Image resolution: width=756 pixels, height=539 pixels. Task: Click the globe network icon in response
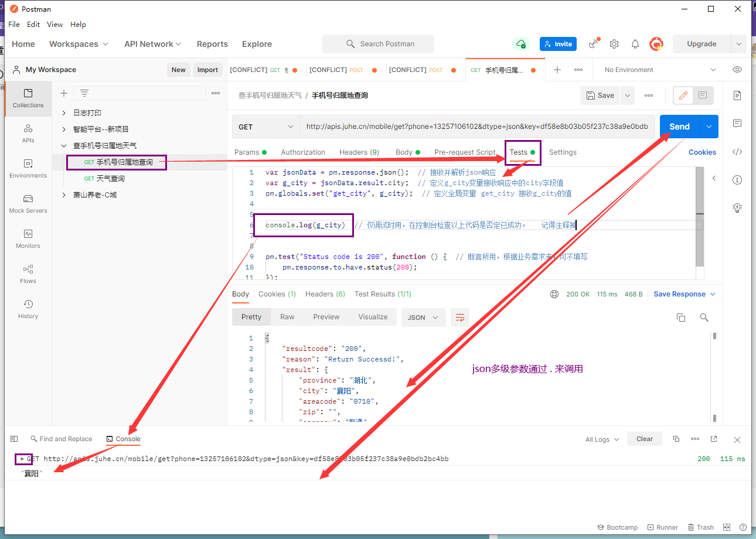[554, 294]
